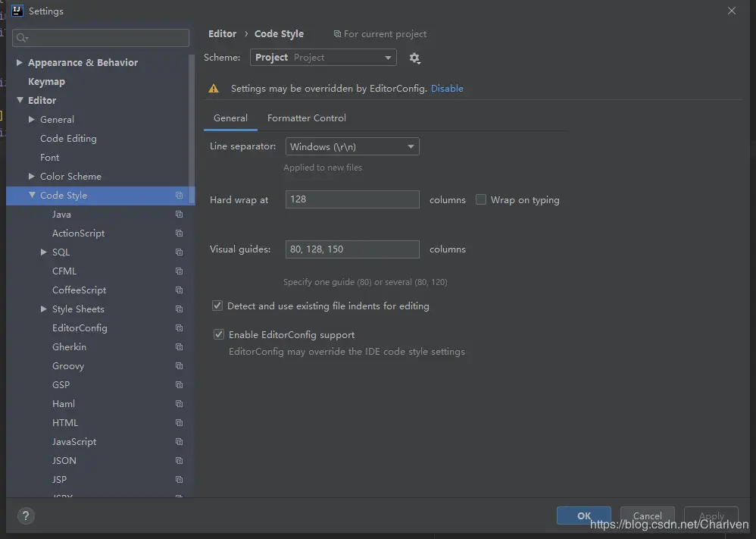Toggle Detect and use existing file indents
756x539 pixels.
(217, 306)
